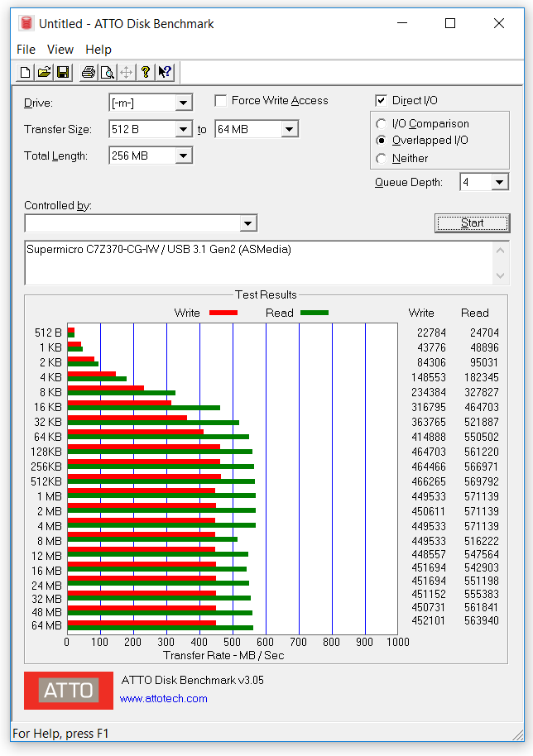Click the Open file toolbar icon

(44, 72)
